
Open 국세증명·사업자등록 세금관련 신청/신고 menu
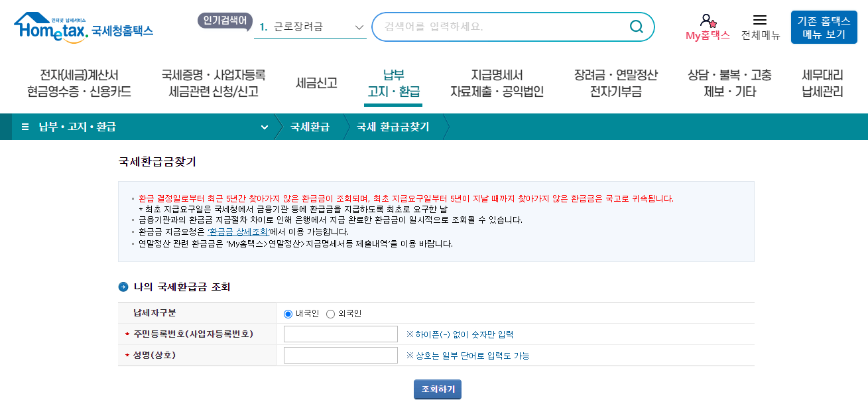[x=213, y=84]
